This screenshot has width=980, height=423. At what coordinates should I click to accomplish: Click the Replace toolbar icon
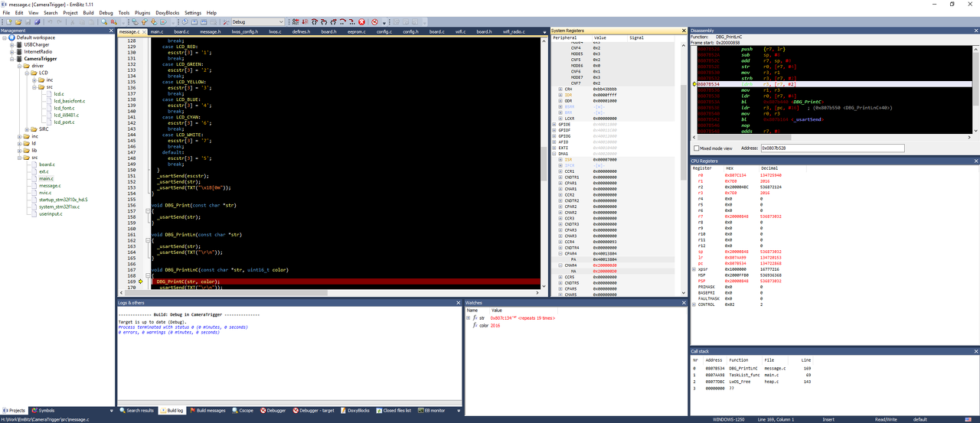tap(114, 21)
